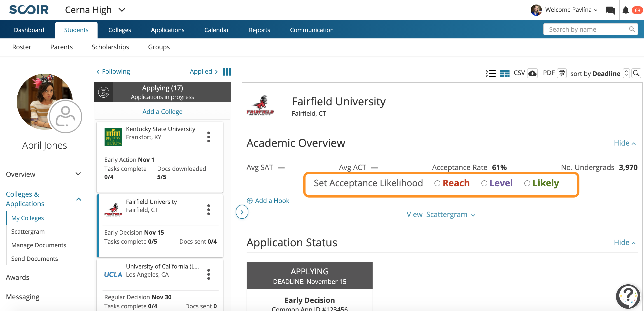This screenshot has width=644, height=311.
Task: Download CSV via cloud icon
Action: click(532, 73)
